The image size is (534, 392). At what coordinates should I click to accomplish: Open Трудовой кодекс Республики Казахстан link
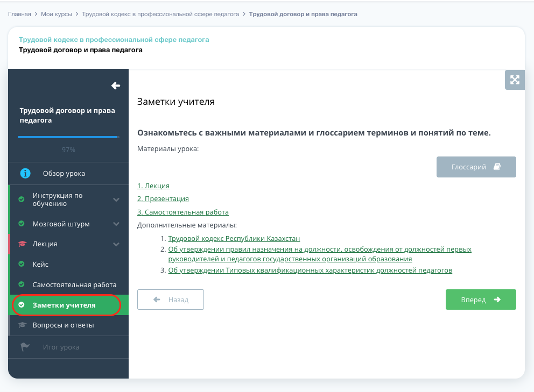click(x=234, y=239)
